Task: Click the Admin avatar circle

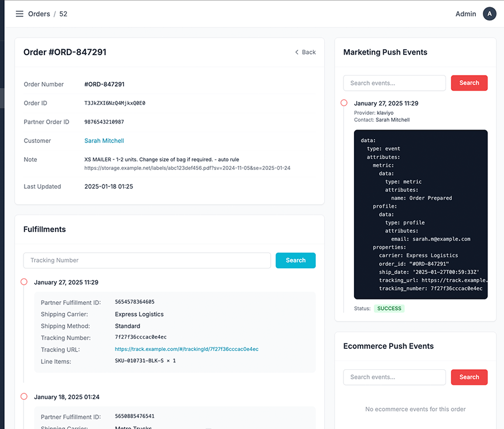Action: pyautogui.click(x=489, y=14)
